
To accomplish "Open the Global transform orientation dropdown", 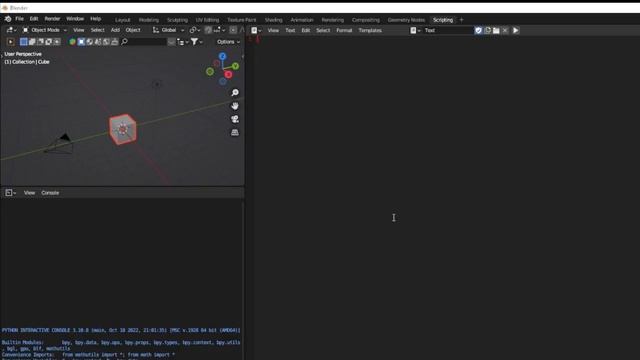I will (x=169, y=30).
